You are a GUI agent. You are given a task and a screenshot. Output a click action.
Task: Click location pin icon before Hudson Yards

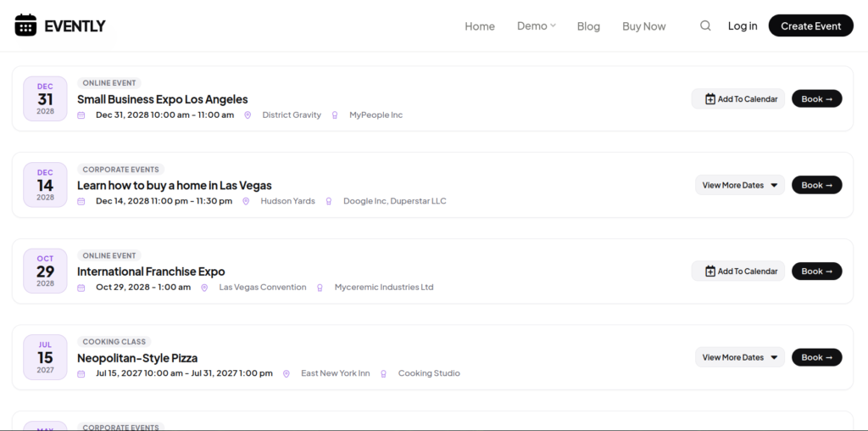coord(246,201)
